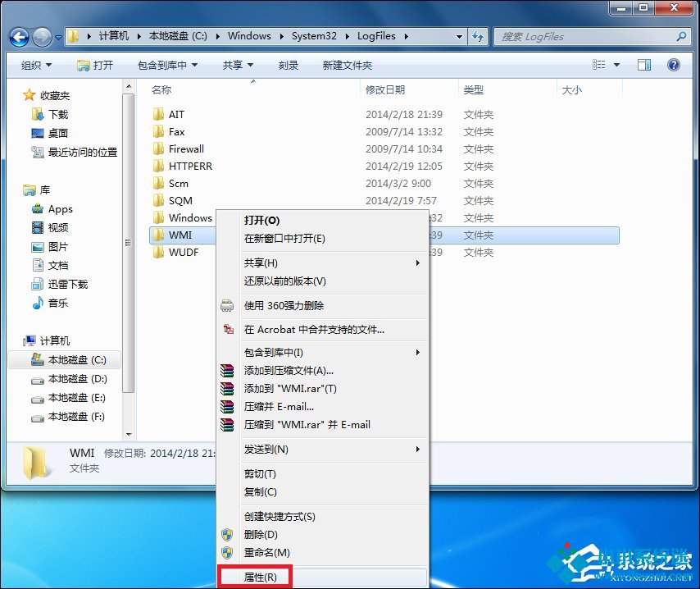Click the 刻录 toolbar button
This screenshot has width=700, height=589.
pyautogui.click(x=289, y=66)
